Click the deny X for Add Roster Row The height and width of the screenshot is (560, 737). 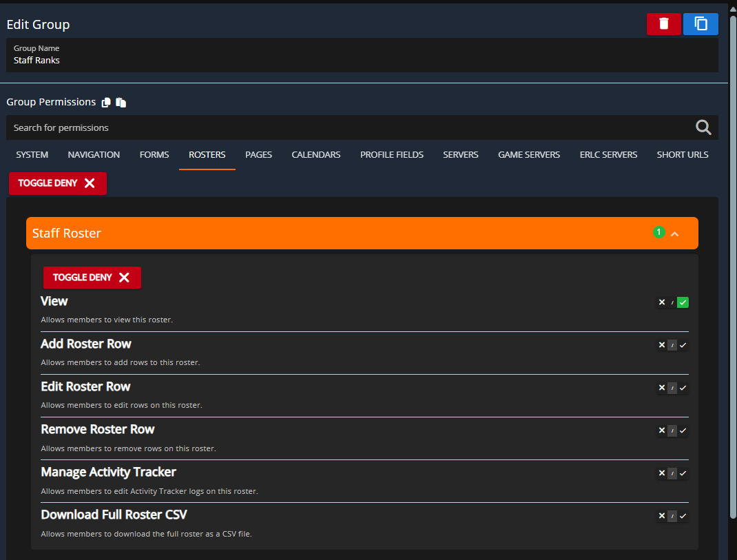662,345
